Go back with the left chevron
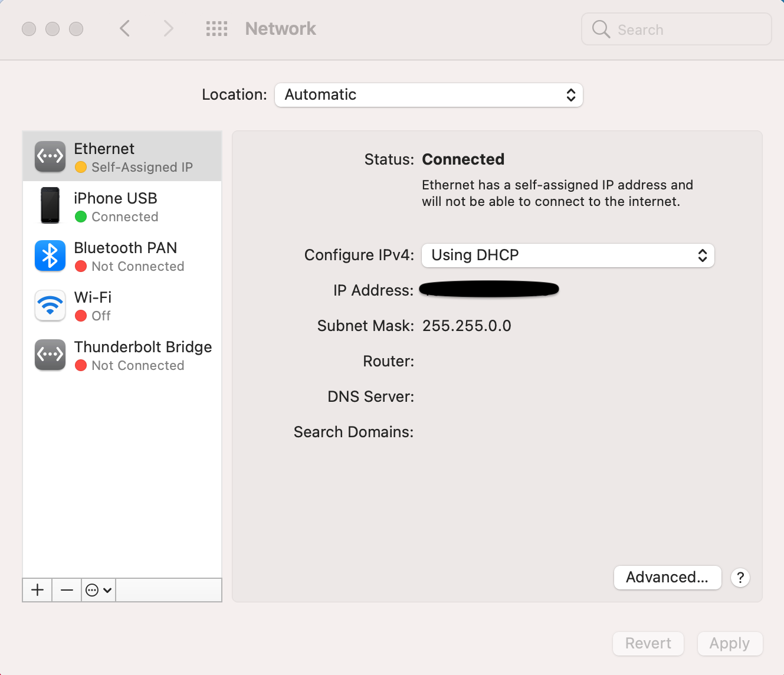This screenshot has height=675, width=784. click(124, 28)
